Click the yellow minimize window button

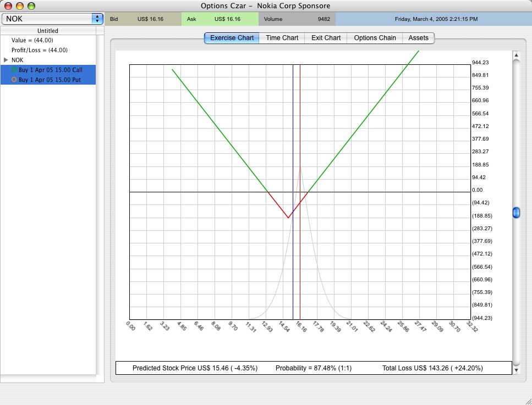[x=20, y=5]
